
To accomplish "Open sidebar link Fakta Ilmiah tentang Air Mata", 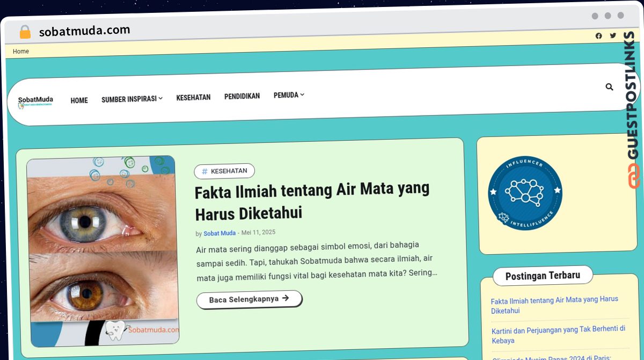I will click(554, 305).
